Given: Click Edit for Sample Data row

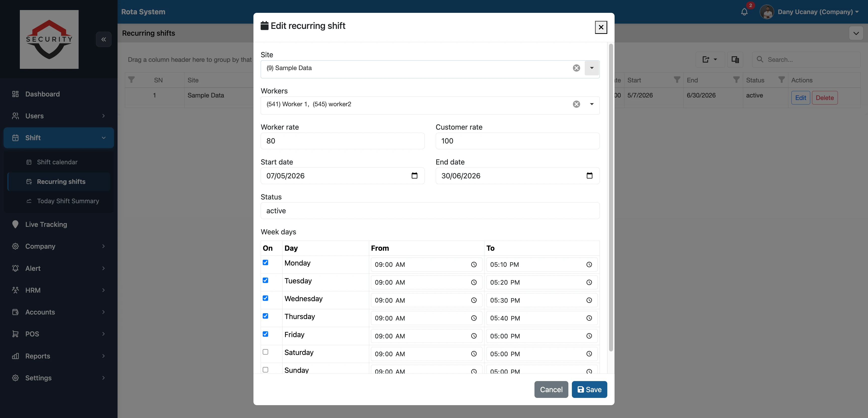Looking at the screenshot, I should click(801, 98).
